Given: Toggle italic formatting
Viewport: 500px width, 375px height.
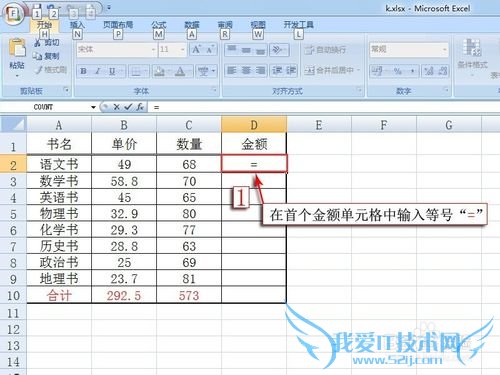Looking at the screenshot, I should pos(98,71).
